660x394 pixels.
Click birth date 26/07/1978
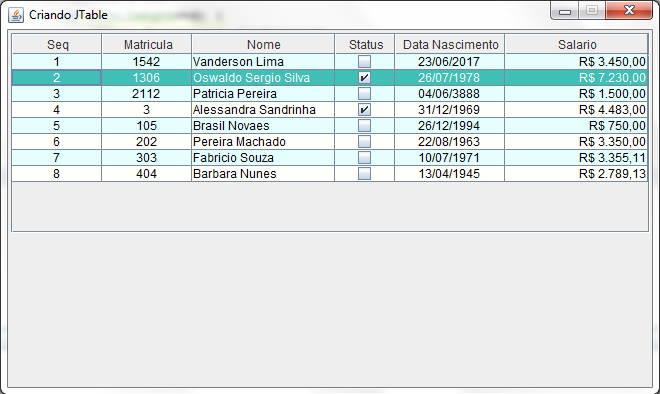pos(449,78)
